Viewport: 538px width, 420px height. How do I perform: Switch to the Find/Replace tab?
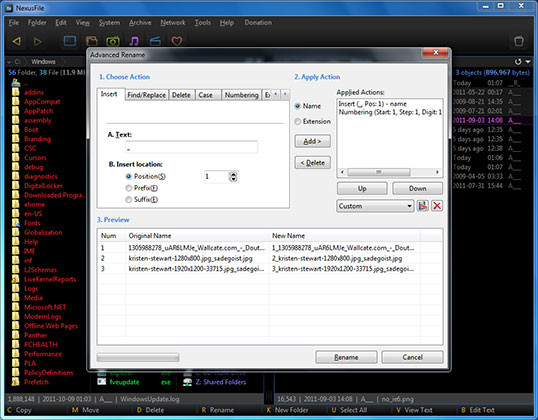(147, 95)
